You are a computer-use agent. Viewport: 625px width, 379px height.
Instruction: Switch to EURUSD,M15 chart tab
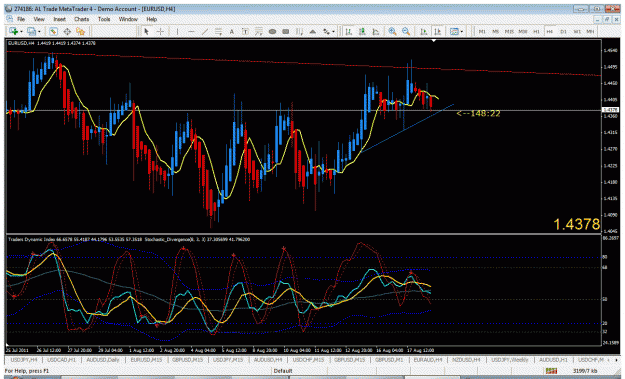(x=146, y=360)
